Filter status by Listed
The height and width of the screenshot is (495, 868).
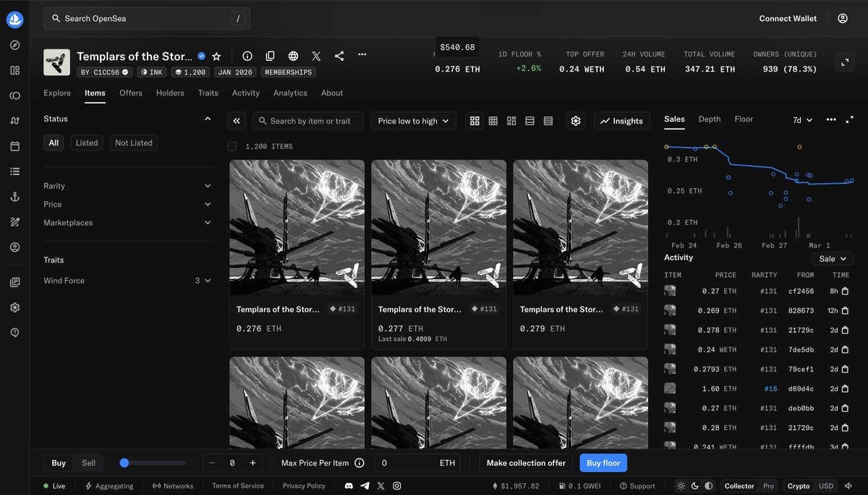[x=87, y=143]
